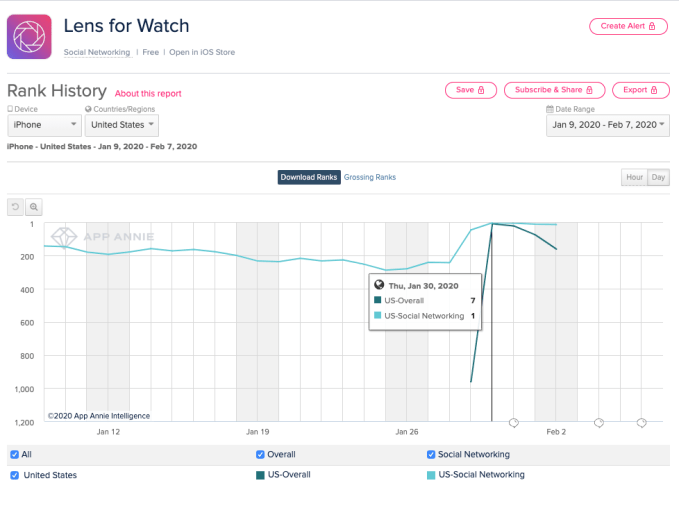Expand the United States country dropdown
The image size is (679, 517).
pyautogui.click(x=122, y=125)
